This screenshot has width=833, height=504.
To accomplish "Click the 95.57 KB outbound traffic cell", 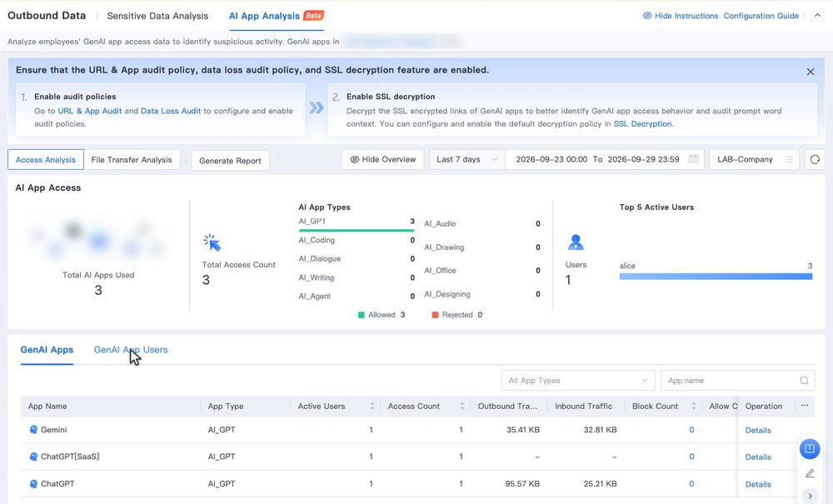I will tap(522, 484).
